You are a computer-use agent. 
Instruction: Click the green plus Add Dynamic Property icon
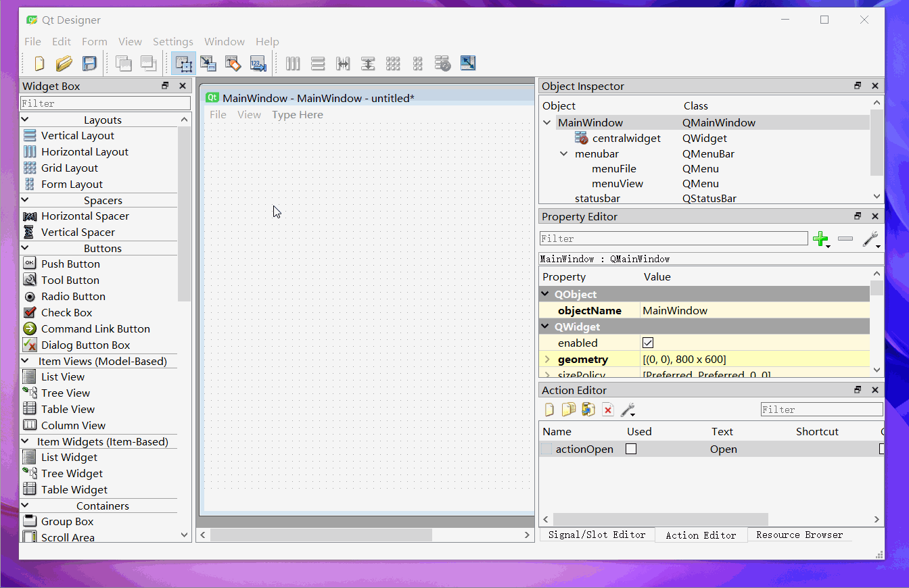[x=821, y=239]
